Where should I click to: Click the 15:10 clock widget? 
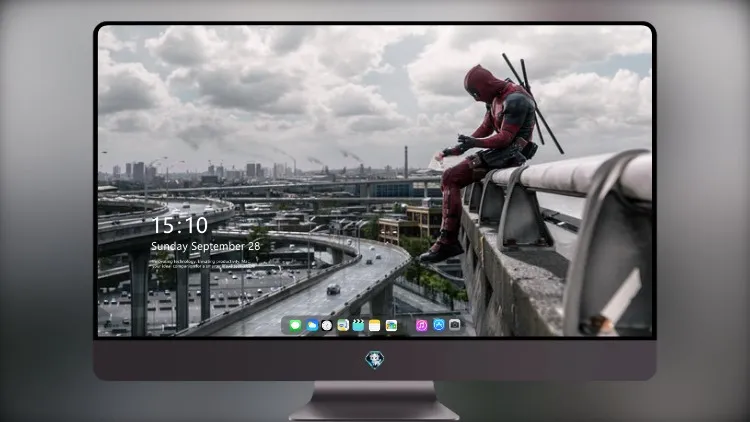pyautogui.click(x=179, y=225)
